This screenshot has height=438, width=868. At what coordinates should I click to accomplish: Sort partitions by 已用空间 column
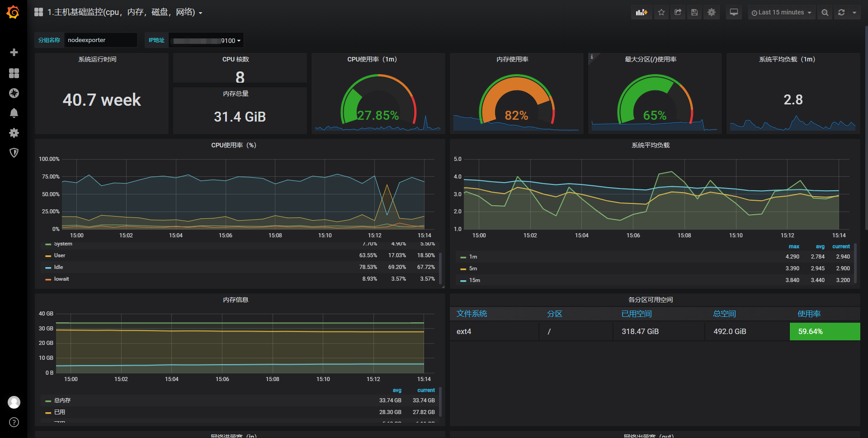point(637,314)
